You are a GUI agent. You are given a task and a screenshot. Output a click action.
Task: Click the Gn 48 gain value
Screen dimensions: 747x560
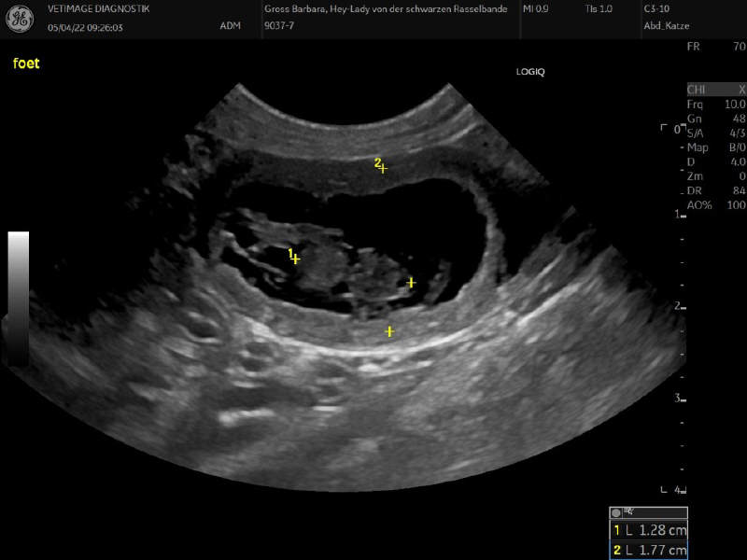pyautogui.click(x=716, y=119)
